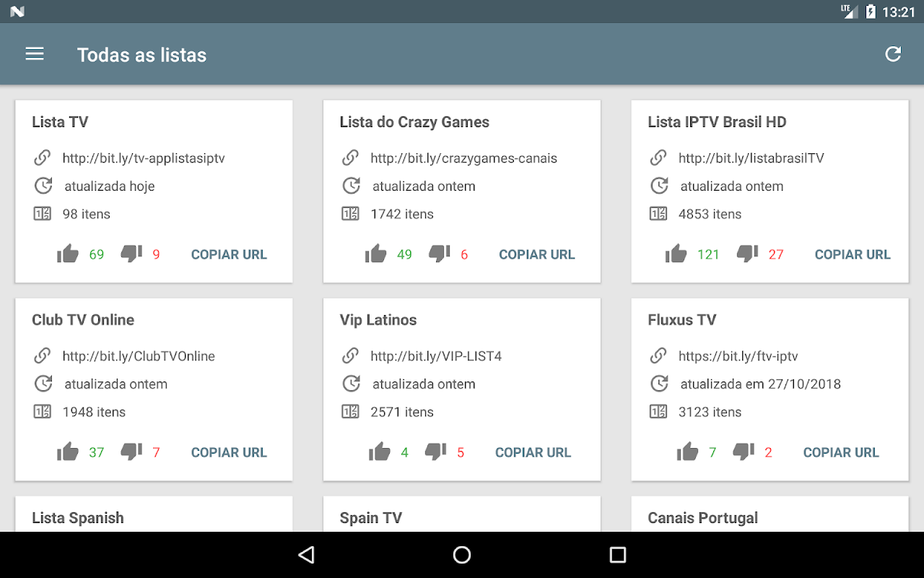
Task: Select the 'Lista do Crazy Games' title
Action: pyautogui.click(x=414, y=122)
